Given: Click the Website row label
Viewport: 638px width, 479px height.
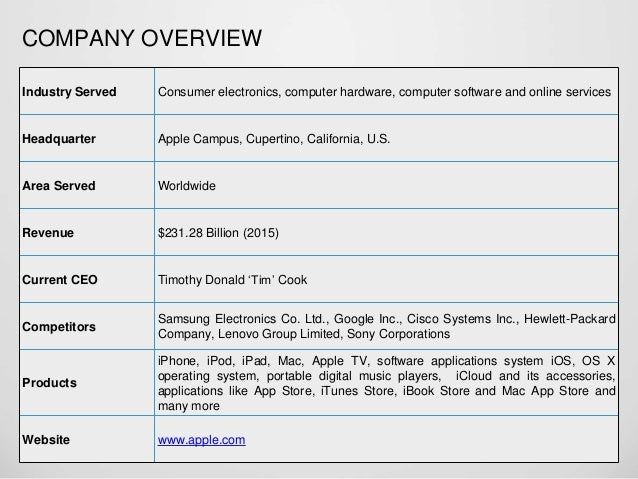Looking at the screenshot, I should (46, 440).
